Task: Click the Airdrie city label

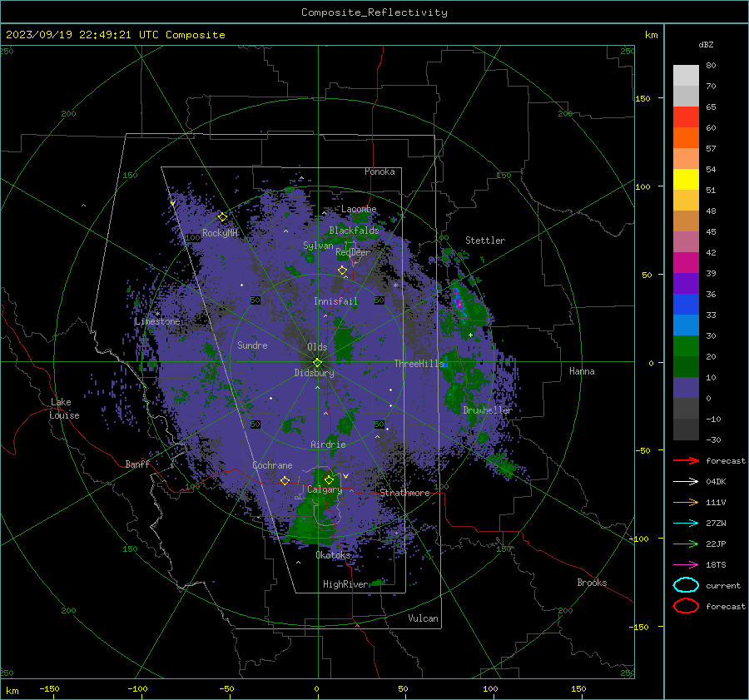Action: pos(328,444)
